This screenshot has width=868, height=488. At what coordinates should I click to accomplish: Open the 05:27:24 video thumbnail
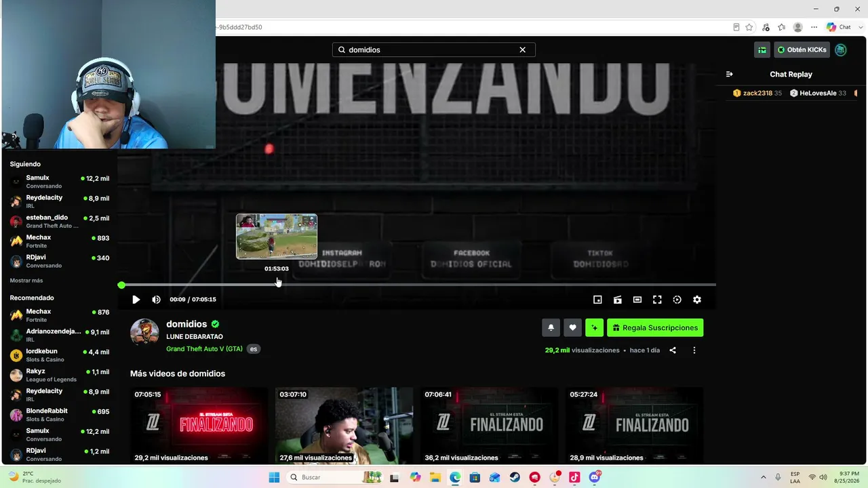tap(634, 426)
